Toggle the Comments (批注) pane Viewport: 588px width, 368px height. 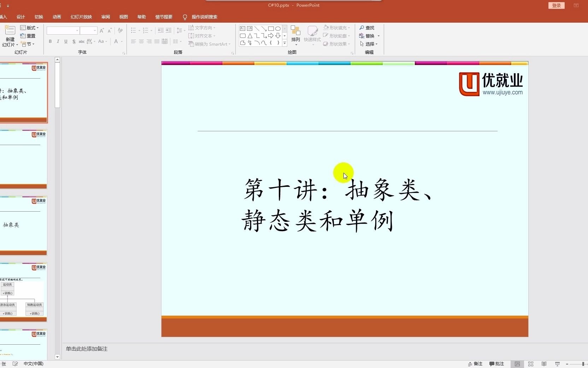click(x=497, y=364)
